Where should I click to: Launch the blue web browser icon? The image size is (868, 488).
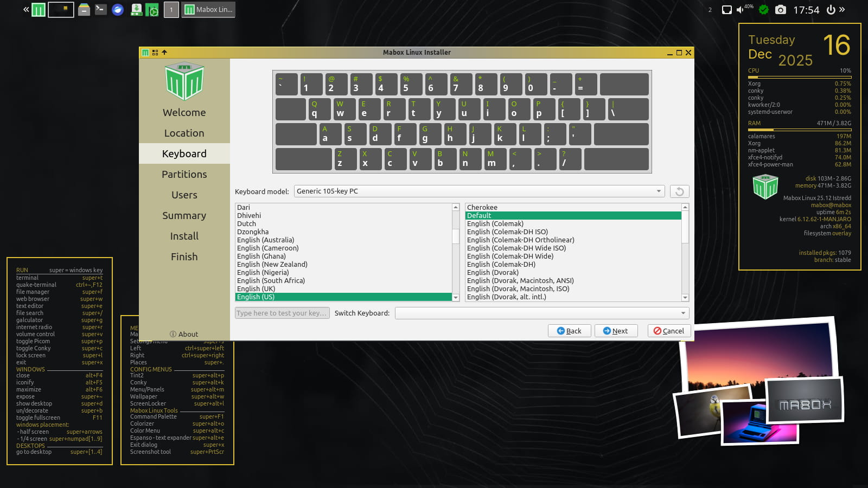tap(118, 10)
